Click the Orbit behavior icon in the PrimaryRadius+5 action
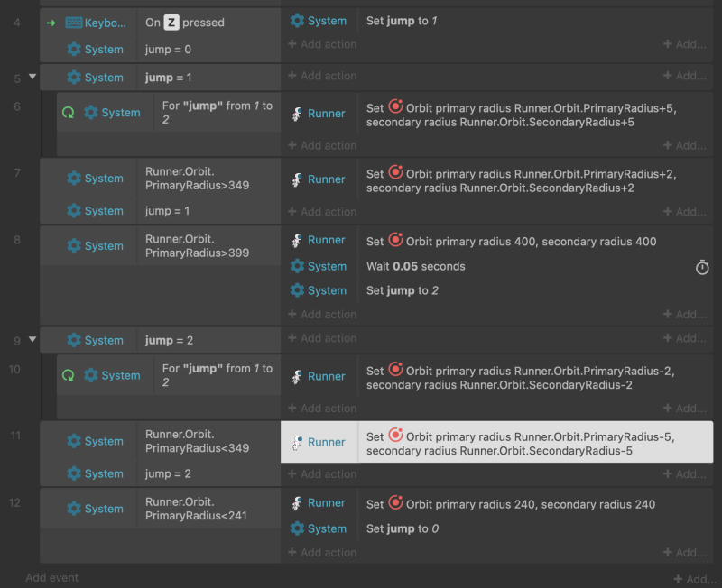The height and width of the screenshot is (588, 722). click(x=395, y=106)
